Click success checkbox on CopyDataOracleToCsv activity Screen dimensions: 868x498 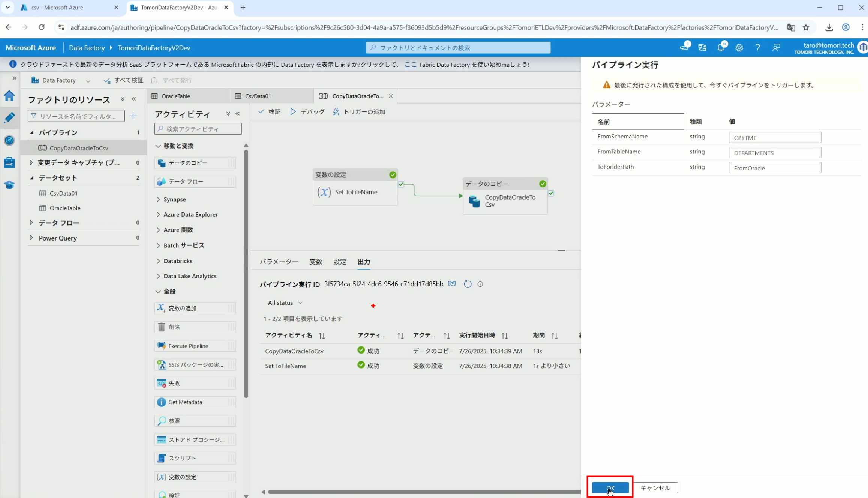click(x=551, y=193)
